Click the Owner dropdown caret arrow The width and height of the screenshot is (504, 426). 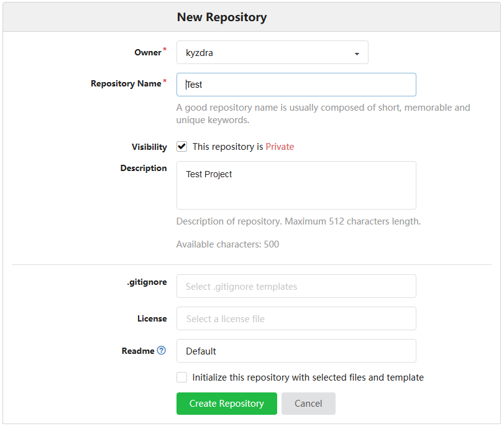[x=357, y=53]
